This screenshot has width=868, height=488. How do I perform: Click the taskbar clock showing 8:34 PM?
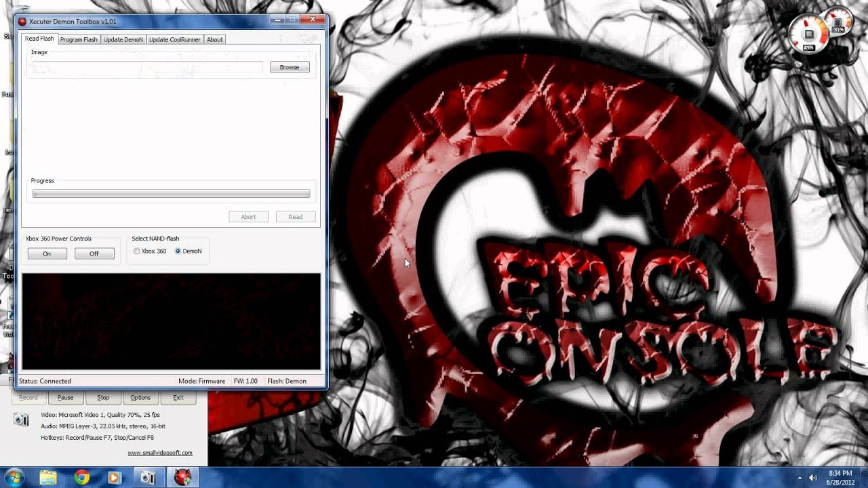point(840,478)
